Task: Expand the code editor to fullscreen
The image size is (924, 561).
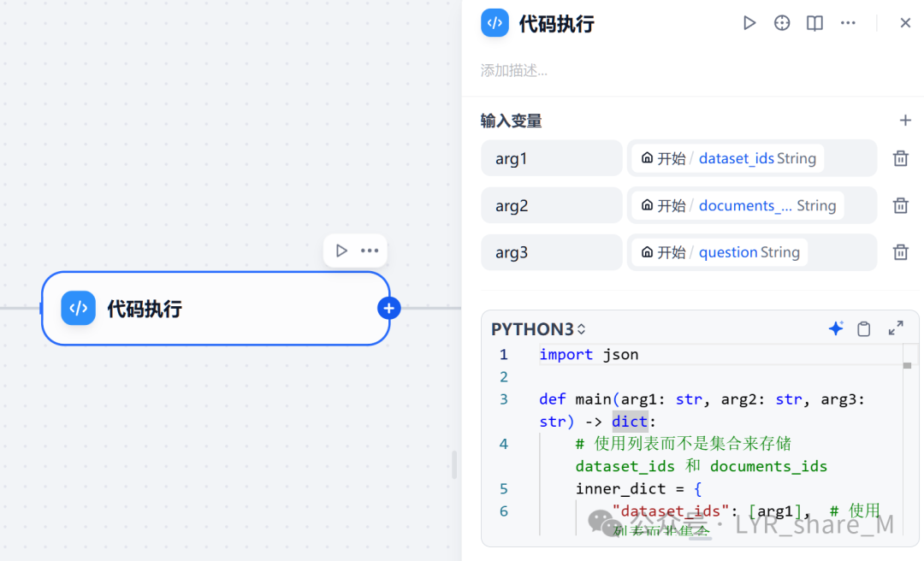Action: pyautogui.click(x=896, y=328)
